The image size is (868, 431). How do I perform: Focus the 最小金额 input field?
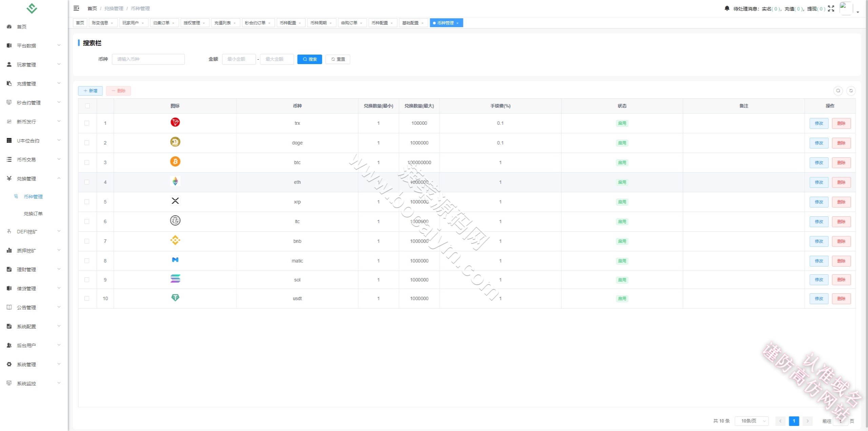pos(239,59)
